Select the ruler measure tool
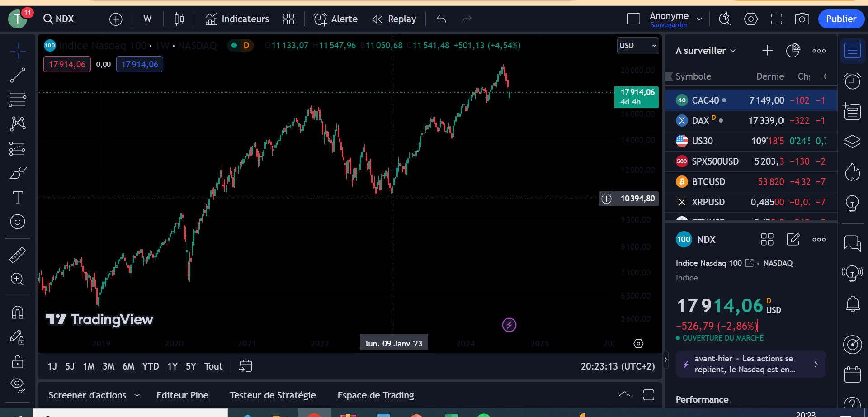The image size is (868, 417). tap(18, 255)
